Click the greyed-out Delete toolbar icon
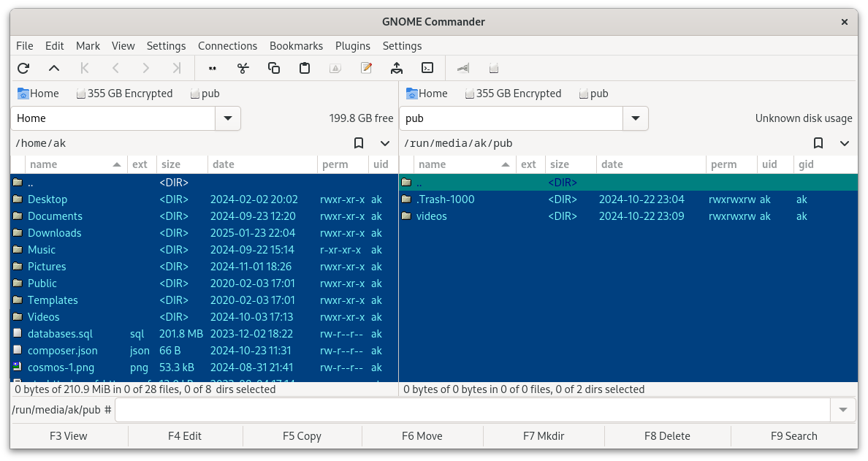 click(335, 68)
